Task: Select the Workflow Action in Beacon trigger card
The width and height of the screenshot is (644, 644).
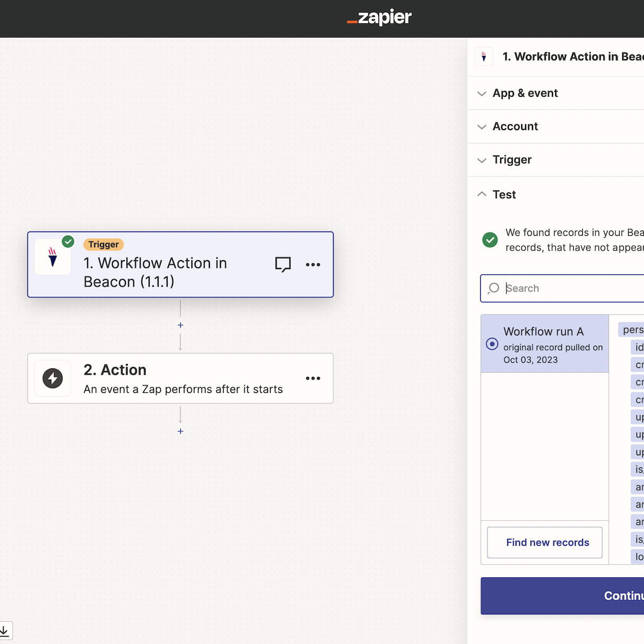Action: point(180,264)
